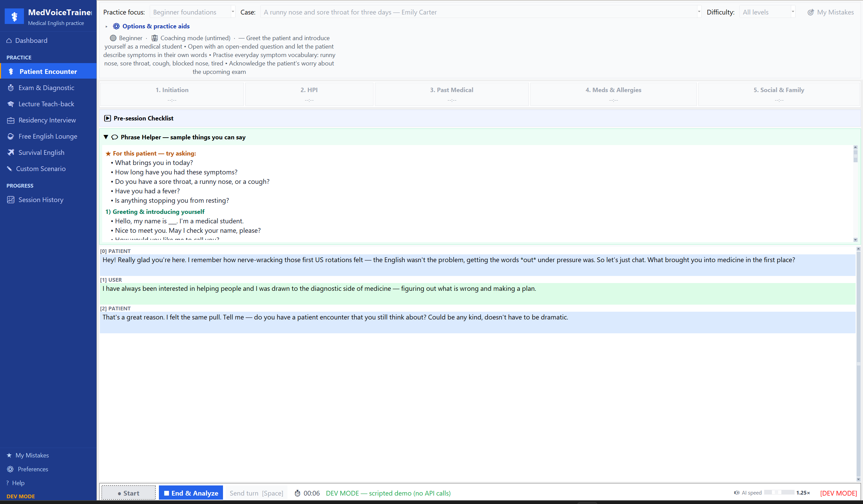Click the Phrase Helper panel scrollbar
Screen dimensions: 863x504
(855, 193)
